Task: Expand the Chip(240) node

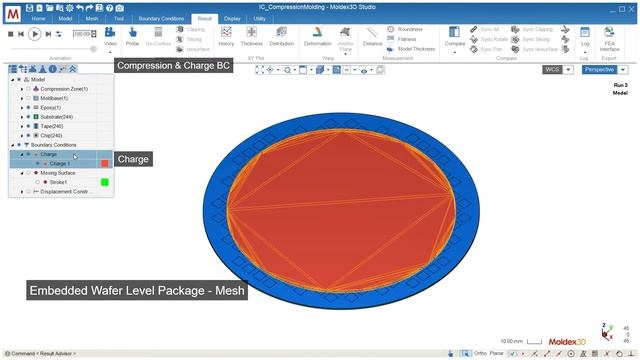Action: [x=22, y=136]
